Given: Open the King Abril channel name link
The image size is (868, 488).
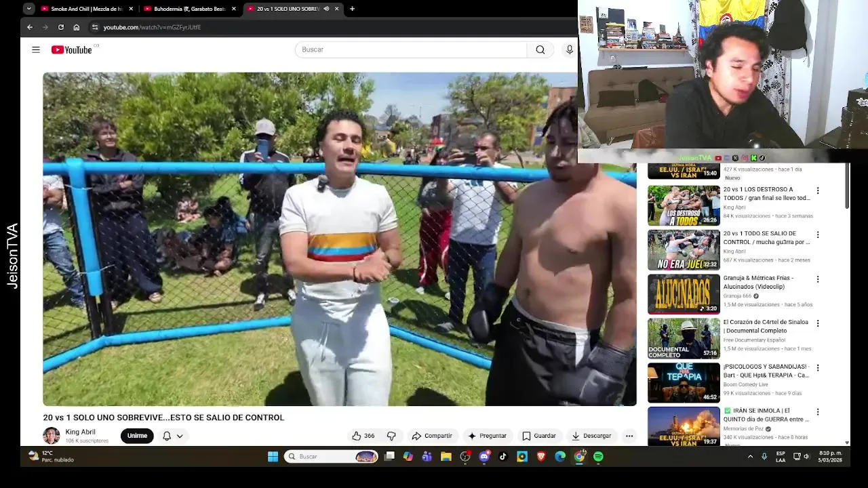Looking at the screenshot, I should click(80, 432).
